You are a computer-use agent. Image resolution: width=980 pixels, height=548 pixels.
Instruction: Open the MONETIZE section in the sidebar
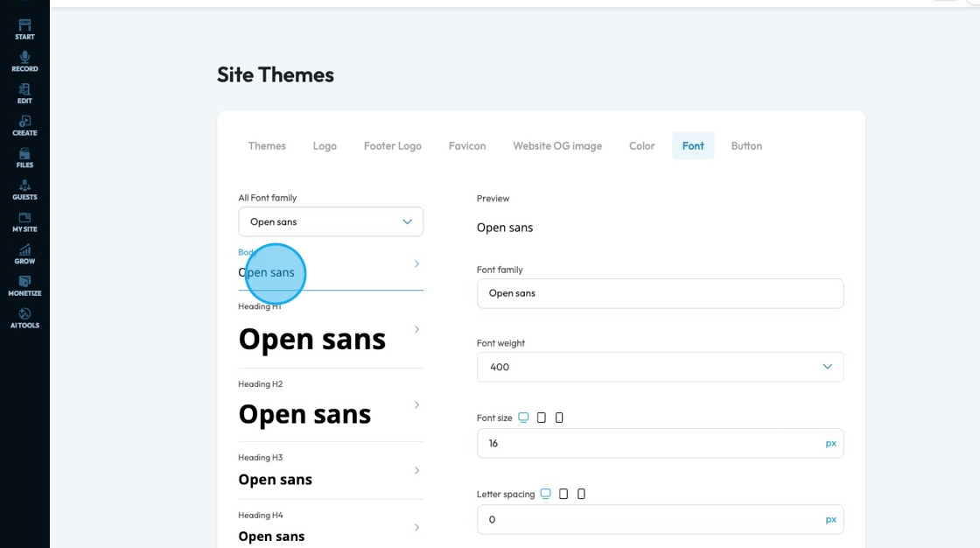(x=25, y=286)
